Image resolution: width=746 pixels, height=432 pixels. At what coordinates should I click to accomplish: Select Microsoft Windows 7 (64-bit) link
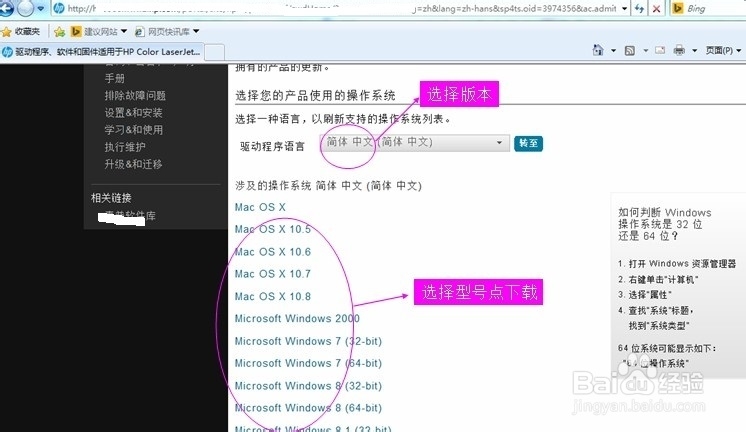tap(308, 363)
